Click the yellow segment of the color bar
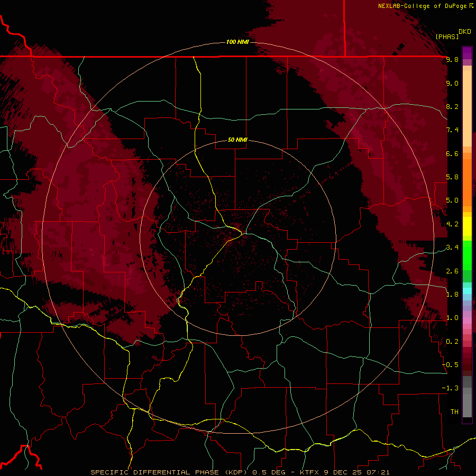Image resolution: width=476 pixels, height=476 pixels. tap(467, 226)
